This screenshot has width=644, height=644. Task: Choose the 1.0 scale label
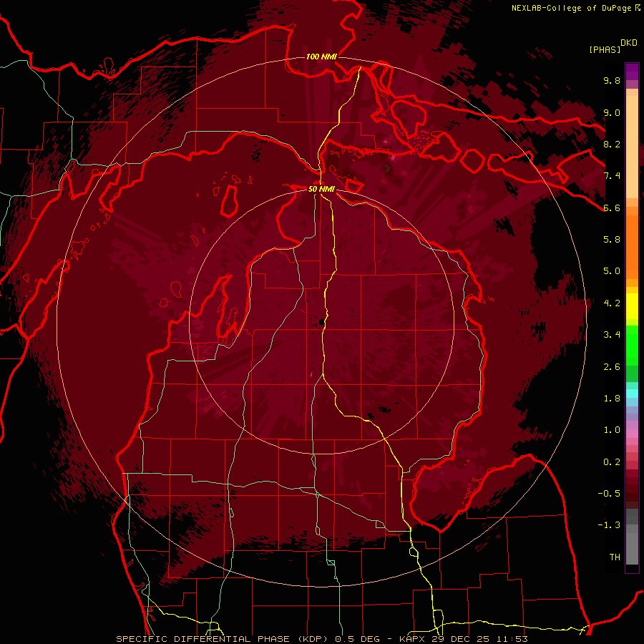(612, 430)
